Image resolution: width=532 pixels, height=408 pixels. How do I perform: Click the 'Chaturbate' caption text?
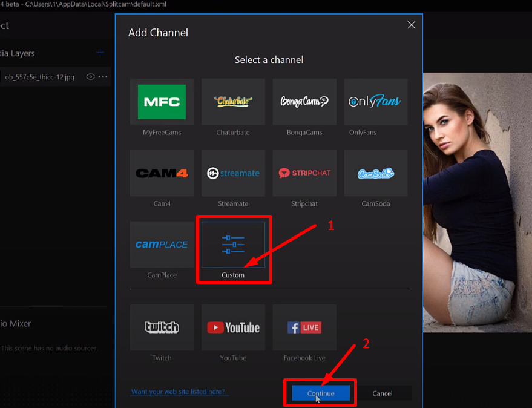click(233, 133)
